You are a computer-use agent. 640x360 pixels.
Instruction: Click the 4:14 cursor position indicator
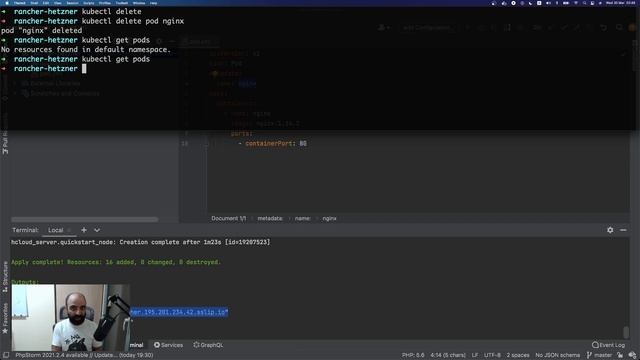tap(448, 355)
